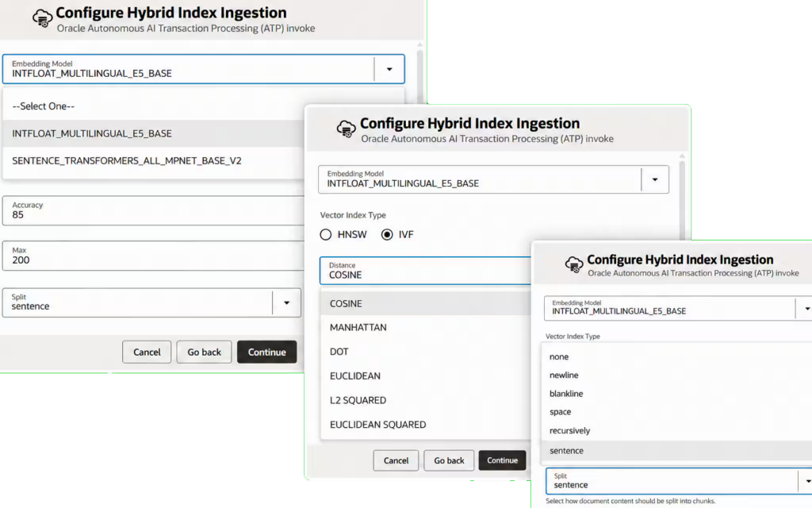The height and width of the screenshot is (508, 812).
Task: Select the HNSW vector index type
Action: point(326,235)
